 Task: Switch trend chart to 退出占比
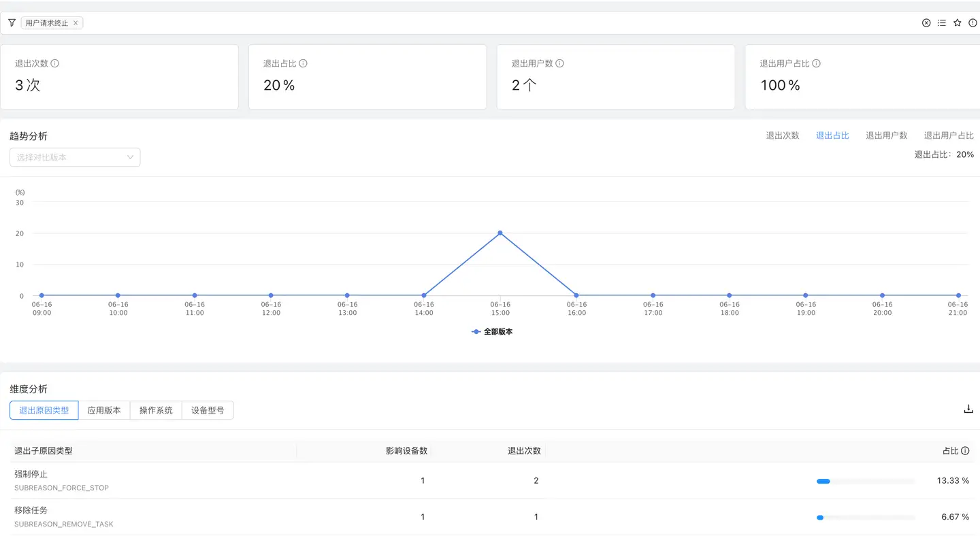coord(832,135)
